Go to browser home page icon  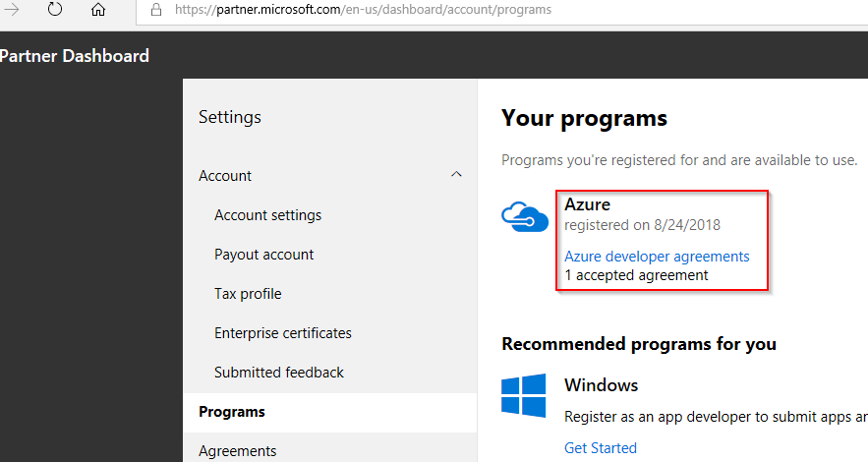(x=98, y=10)
